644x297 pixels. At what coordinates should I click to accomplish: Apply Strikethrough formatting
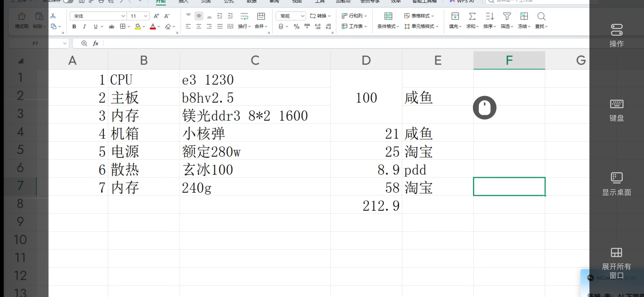(x=111, y=26)
